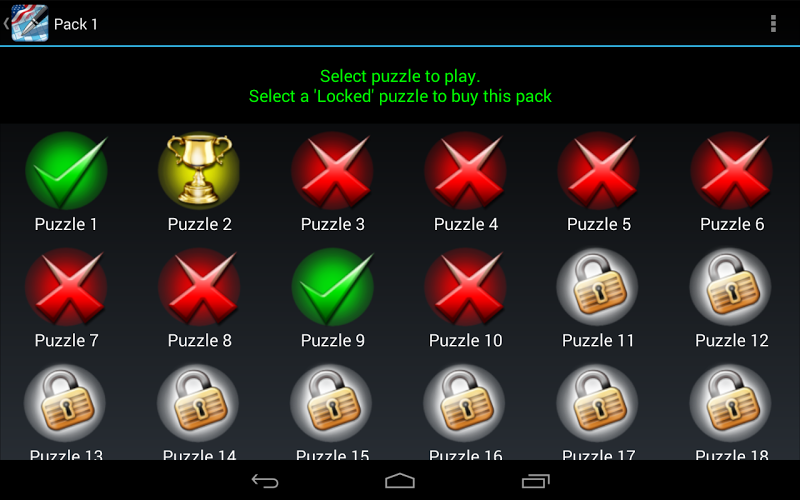Launch Puzzle 6 red X icon
Viewport: 800px width, 500px height.
click(x=732, y=170)
